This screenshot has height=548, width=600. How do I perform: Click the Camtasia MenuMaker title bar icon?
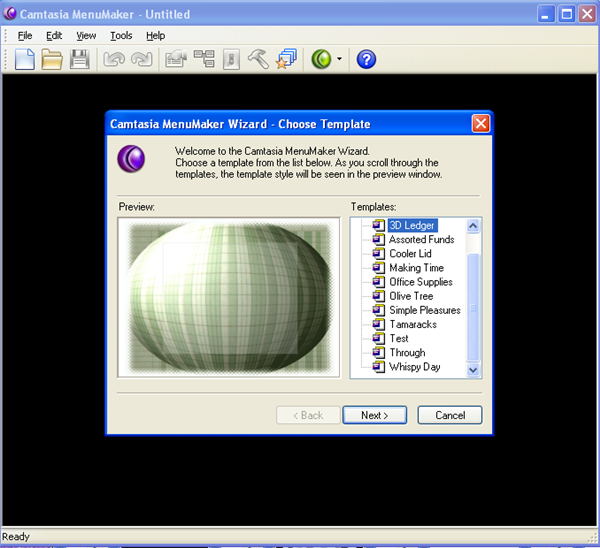[10, 14]
